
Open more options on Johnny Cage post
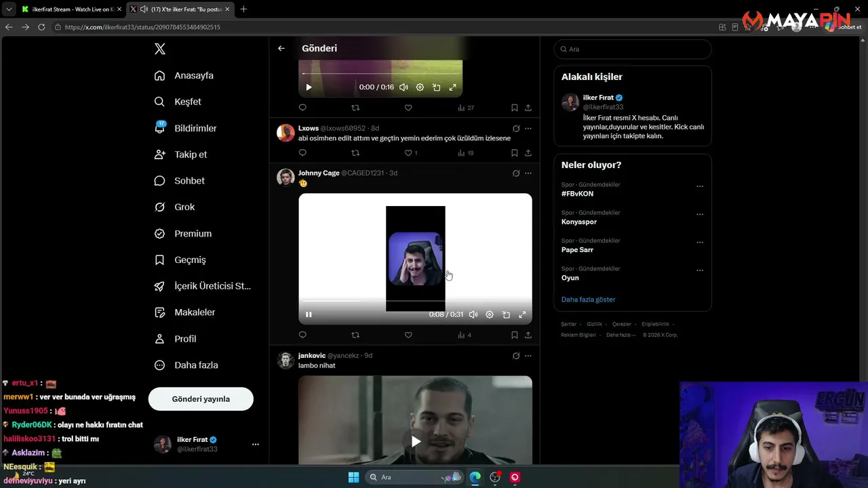(528, 173)
